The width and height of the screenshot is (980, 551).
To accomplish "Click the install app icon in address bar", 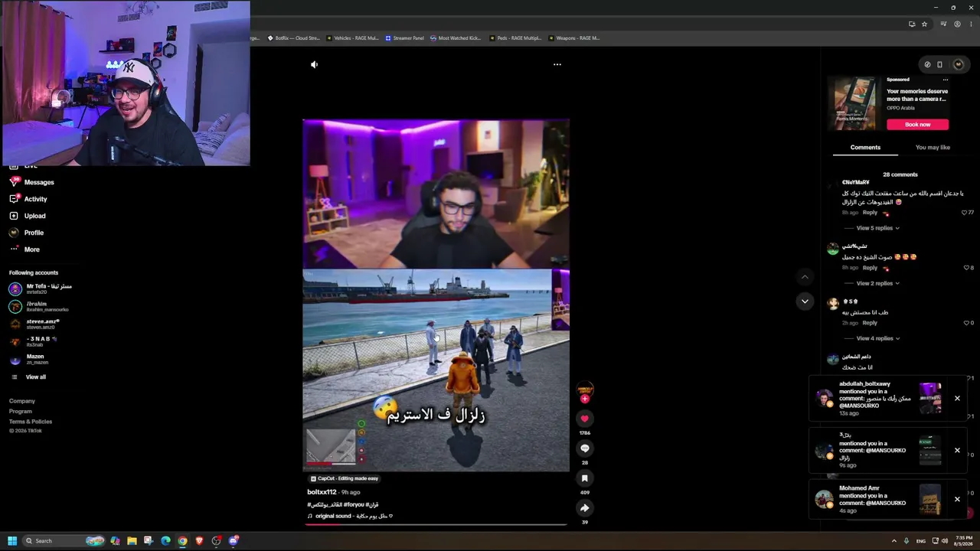I will coord(912,24).
